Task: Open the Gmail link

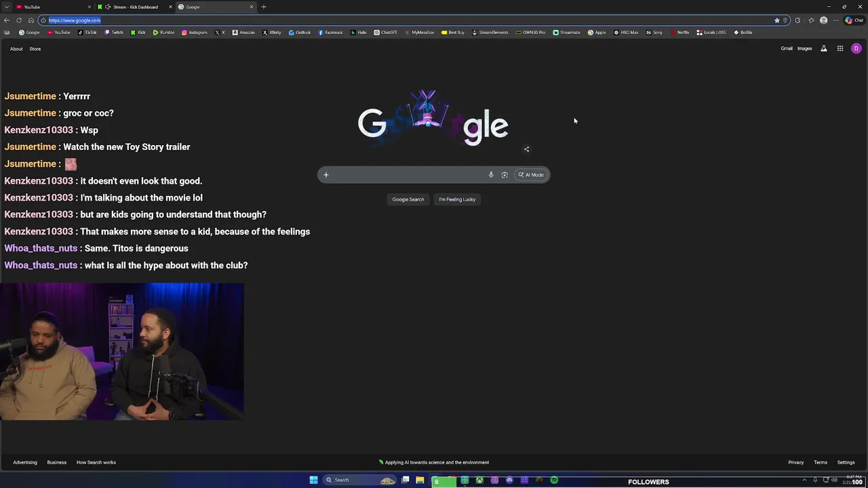Action: click(787, 49)
